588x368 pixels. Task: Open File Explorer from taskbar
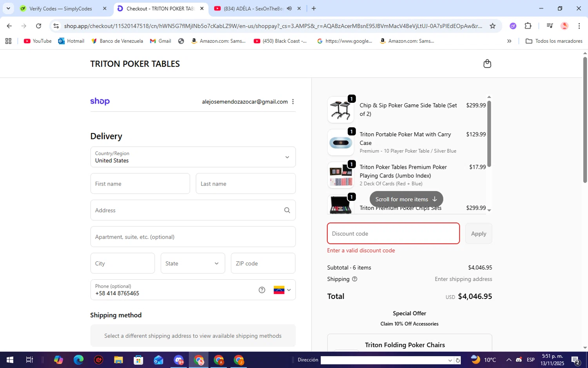pos(118,360)
